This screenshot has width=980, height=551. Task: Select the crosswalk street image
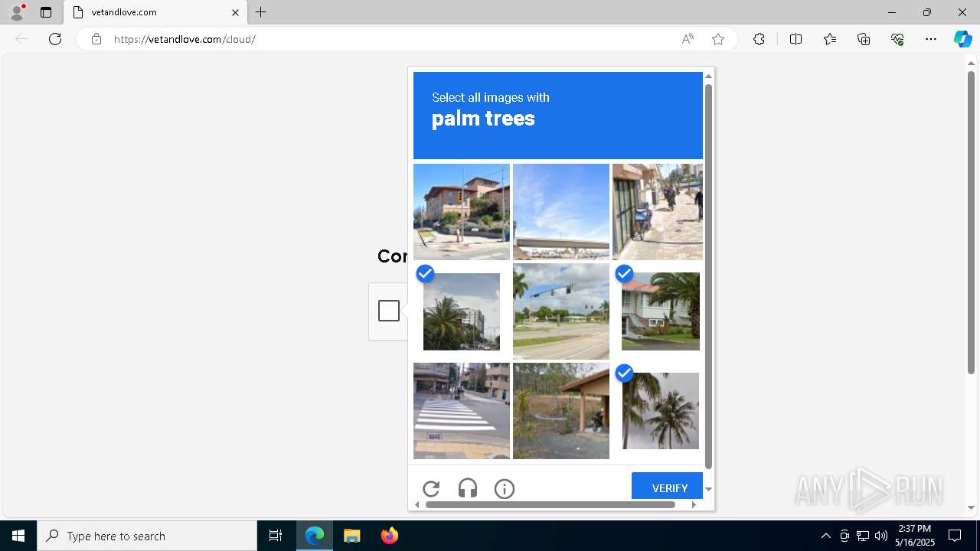coord(462,411)
